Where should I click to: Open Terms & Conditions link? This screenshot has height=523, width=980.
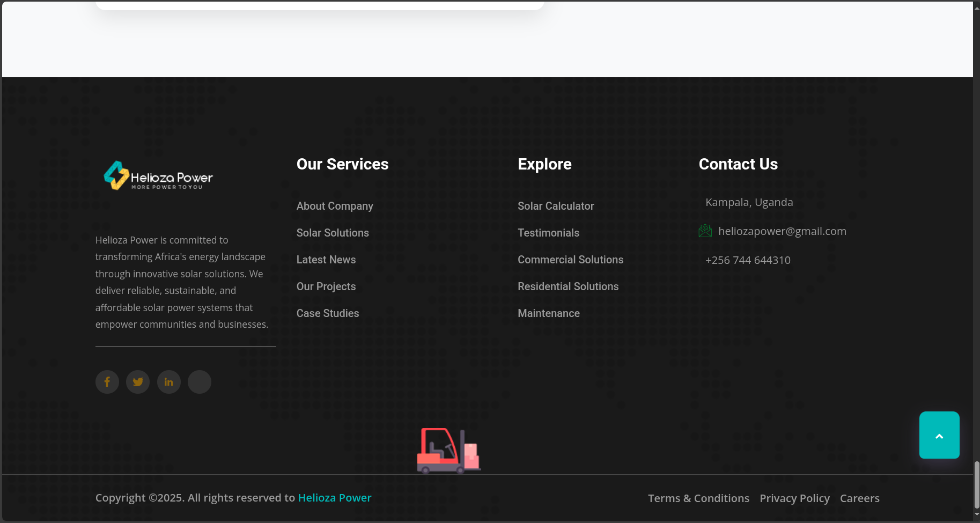tap(698, 498)
